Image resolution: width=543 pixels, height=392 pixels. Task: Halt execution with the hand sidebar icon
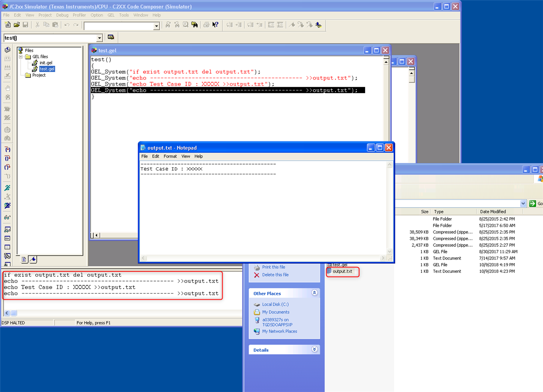click(x=7, y=88)
